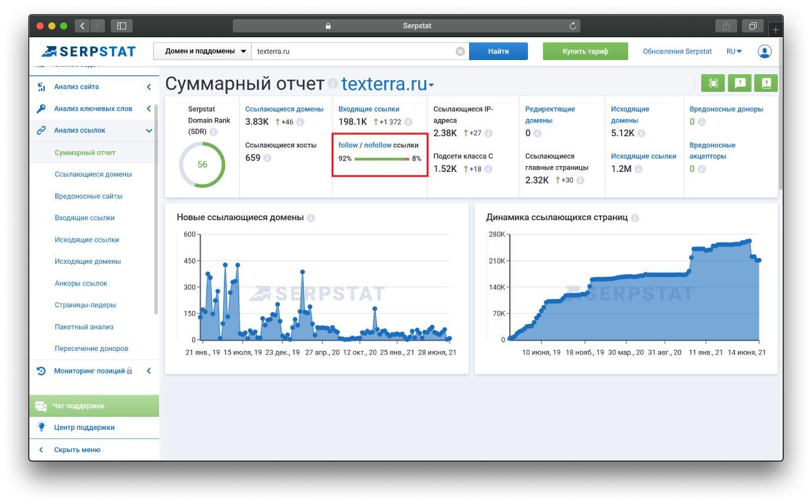Open the user profile avatar
The width and height of the screenshot is (812, 504).
pos(764,51)
